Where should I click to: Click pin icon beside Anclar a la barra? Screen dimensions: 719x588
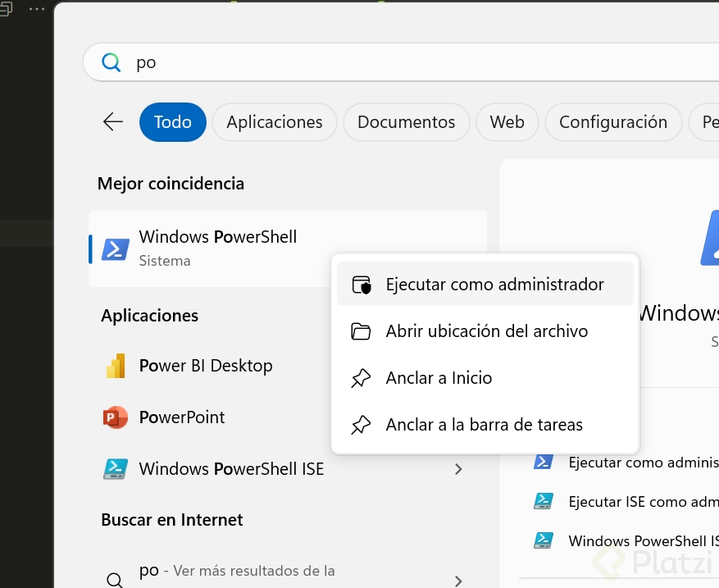(x=361, y=425)
